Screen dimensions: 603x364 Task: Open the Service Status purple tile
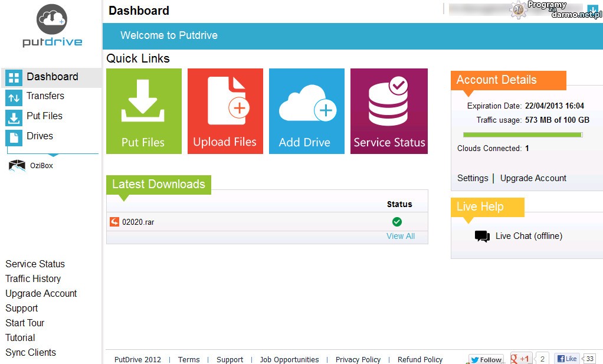pos(389,111)
